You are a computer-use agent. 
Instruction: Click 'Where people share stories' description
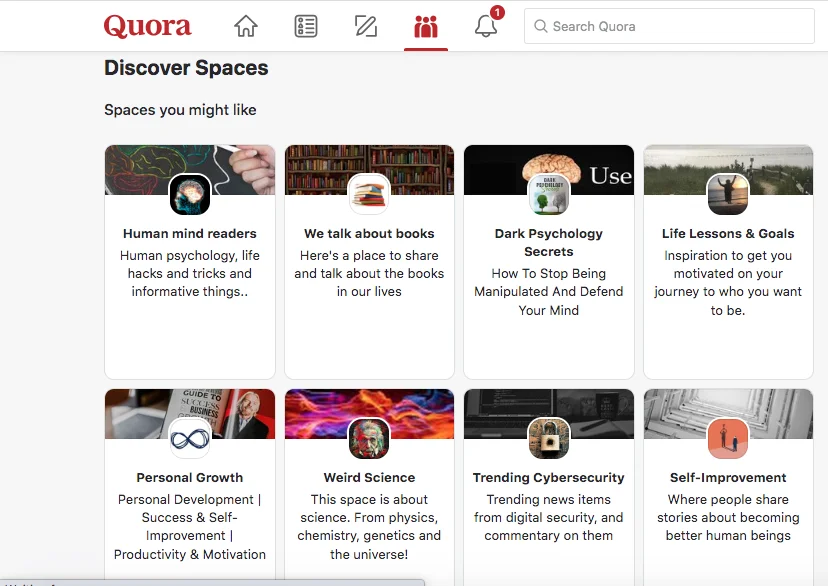(x=728, y=517)
